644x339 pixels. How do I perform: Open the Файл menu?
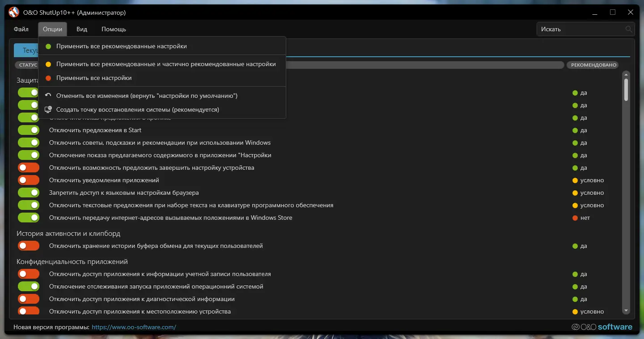[x=21, y=29]
